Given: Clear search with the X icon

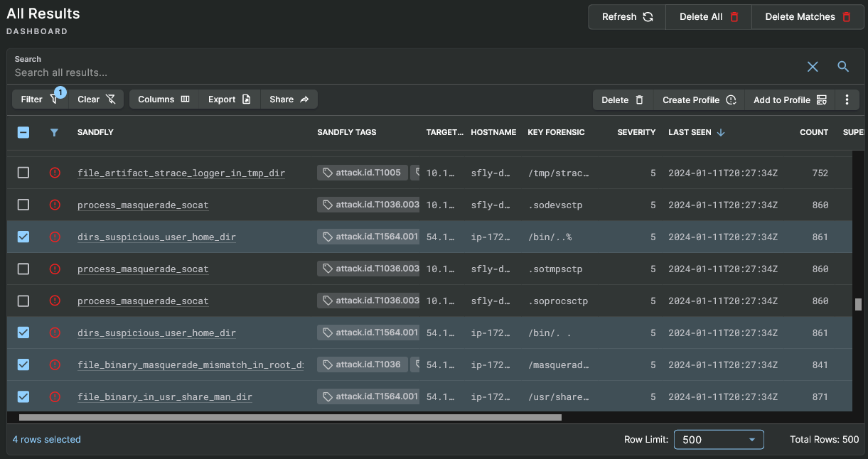Looking at the screenshot, I should [813, 67].
